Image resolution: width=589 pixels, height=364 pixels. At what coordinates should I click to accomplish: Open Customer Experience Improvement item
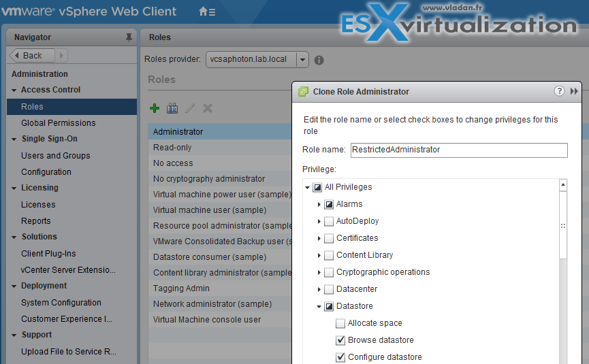pos(67,319)
